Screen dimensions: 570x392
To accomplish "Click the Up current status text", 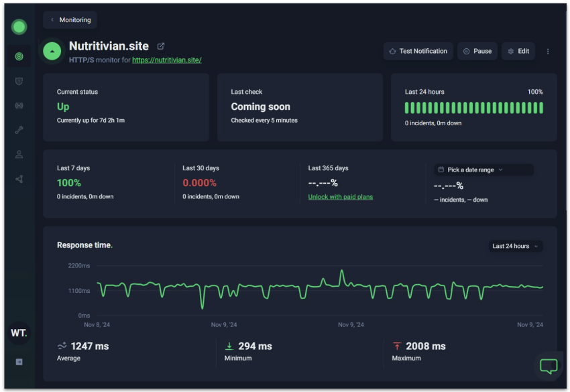I will (63, 107).
